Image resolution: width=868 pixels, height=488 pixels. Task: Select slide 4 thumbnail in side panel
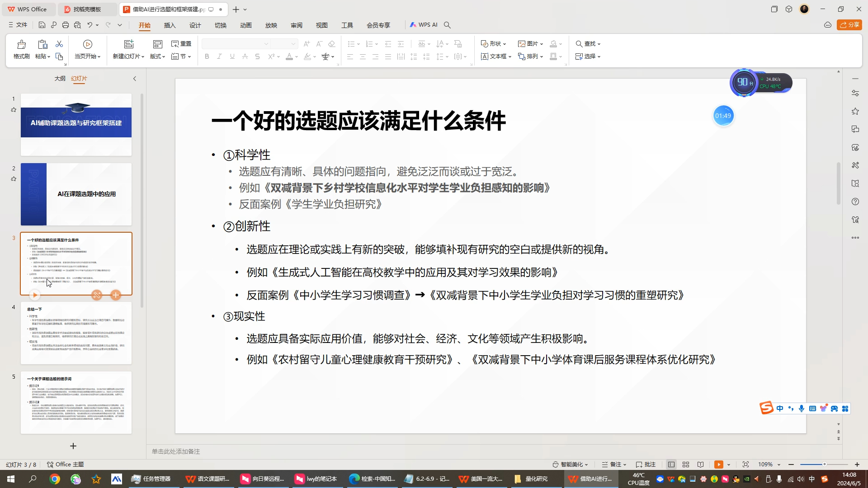[75, 333]
